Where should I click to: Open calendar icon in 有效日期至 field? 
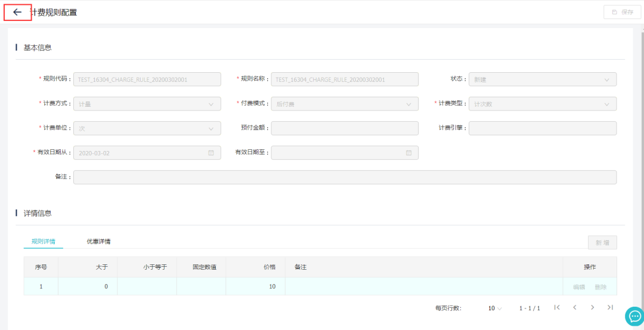click(x=408, y=153)
